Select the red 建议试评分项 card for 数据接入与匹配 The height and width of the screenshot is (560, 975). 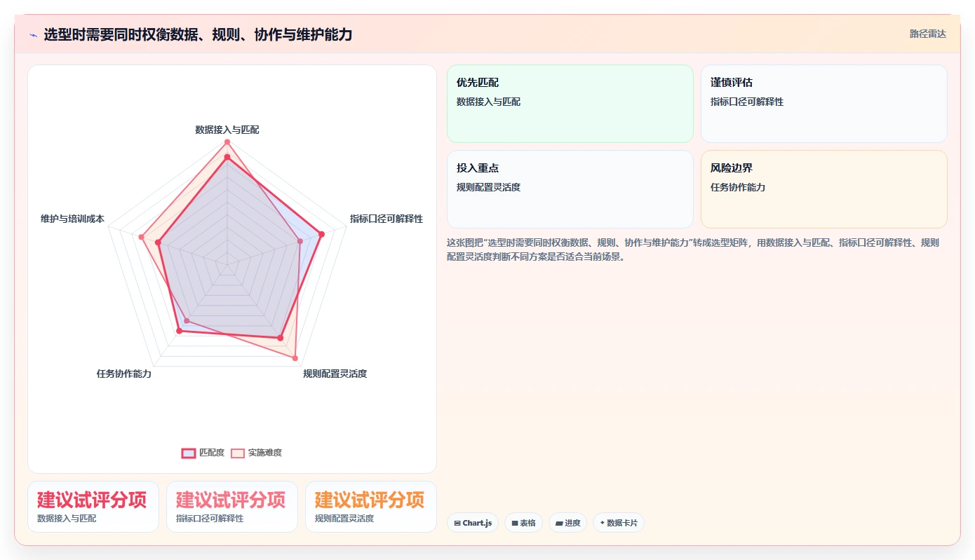93,507
